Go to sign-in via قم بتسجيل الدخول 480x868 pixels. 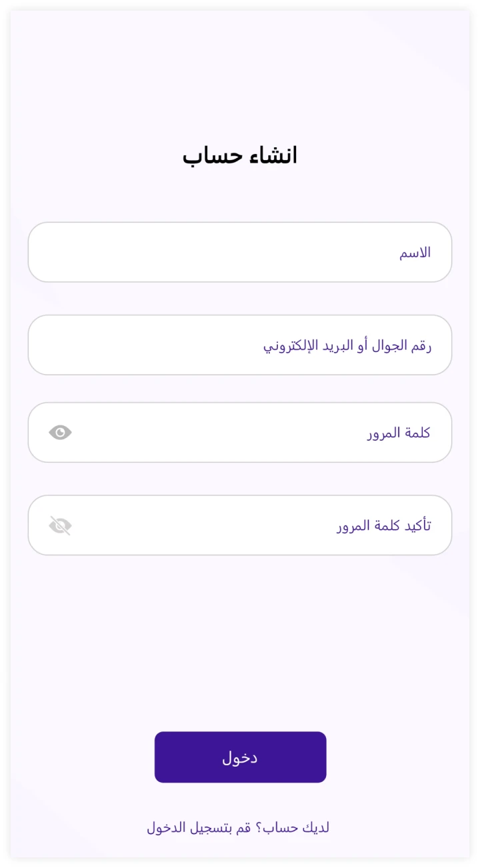point(199,827)
